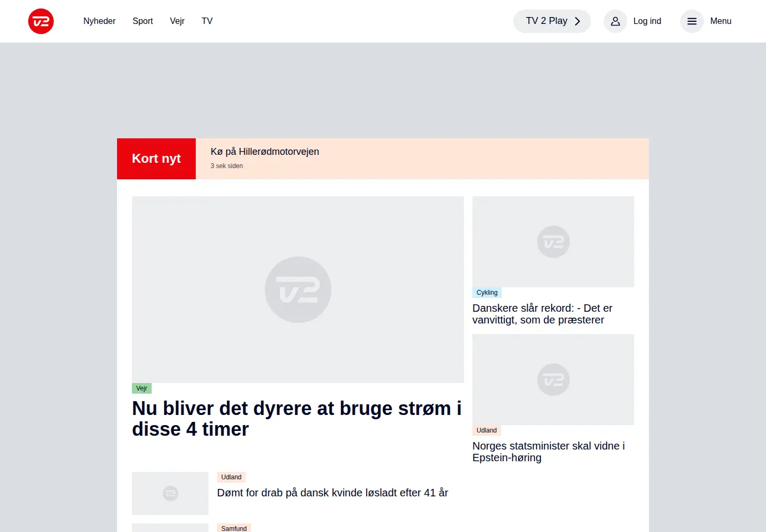The image size is (766, 532).
Task: Click the Log ind link
Action: tap(647, 21)
